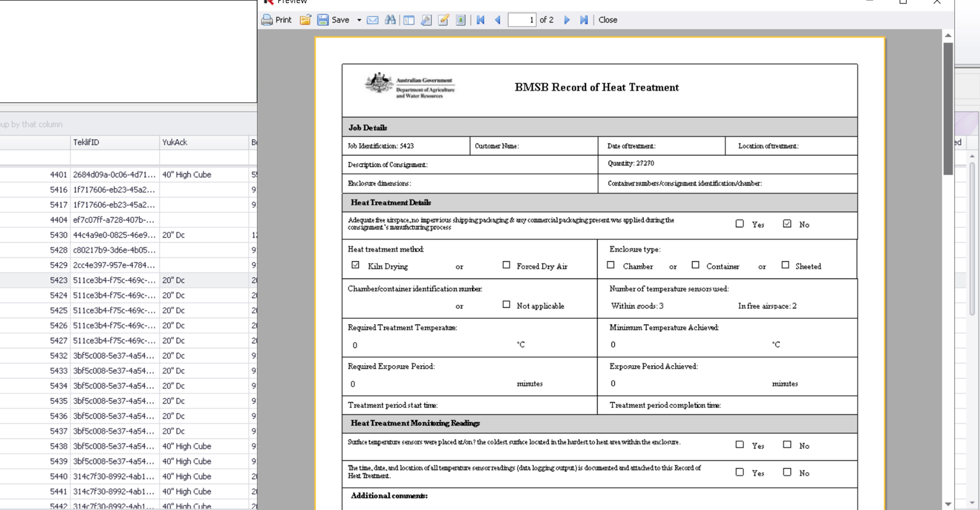Go to the next page

coord(567,20)
